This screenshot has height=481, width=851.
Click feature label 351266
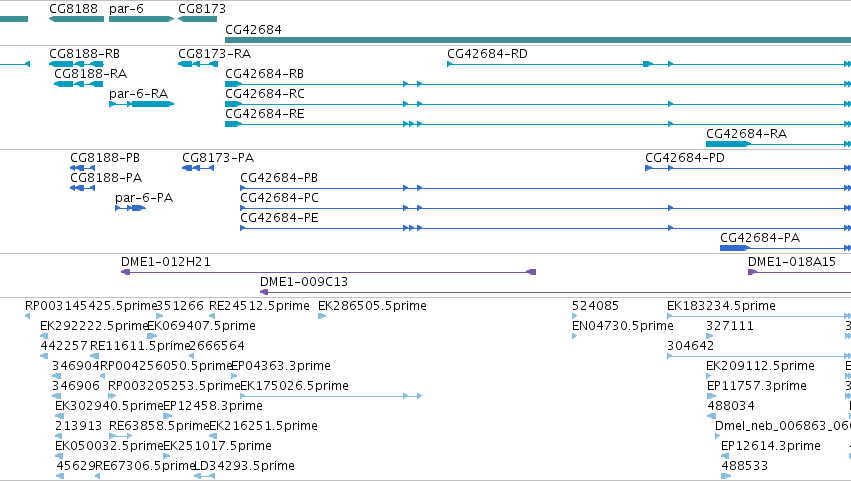pos(180,306)
